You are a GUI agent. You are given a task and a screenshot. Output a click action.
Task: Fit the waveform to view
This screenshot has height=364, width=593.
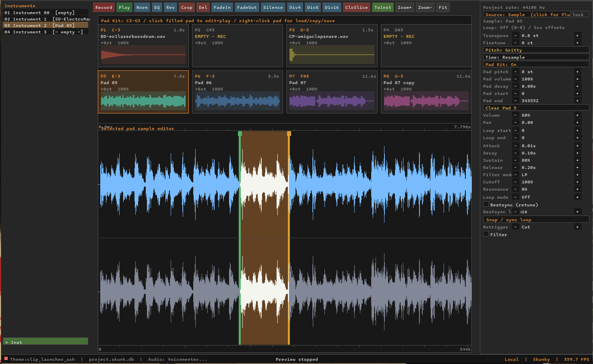point(443,7)
